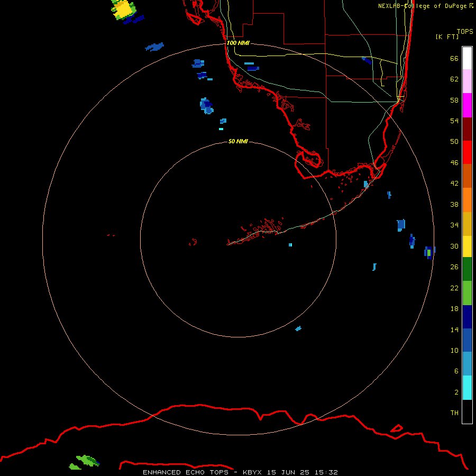476x476 pixels.
Task: Click the "50" legend value
Action: pos(454,142)
